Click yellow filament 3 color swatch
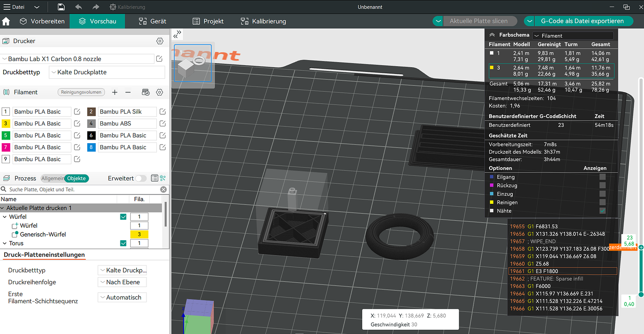644x334 pixels. (6, 124)
